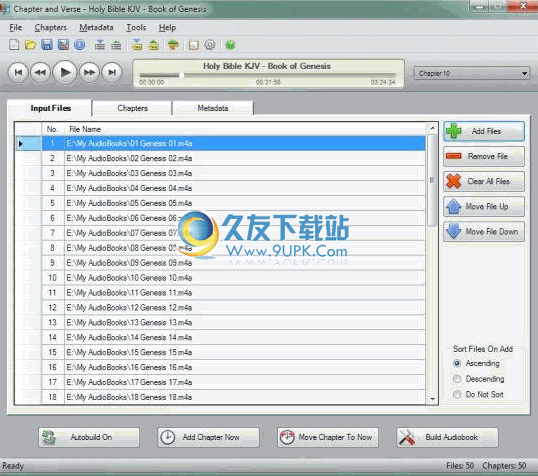Screen dimensions: 538x476
Task: Open the File menu
Action: click(15, 27)
